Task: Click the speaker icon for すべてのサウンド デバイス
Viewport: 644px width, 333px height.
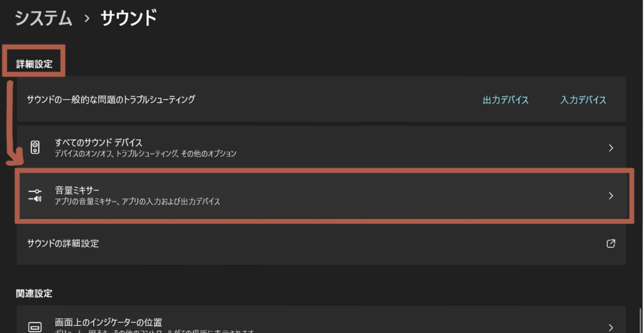Action: coord(35,148)
